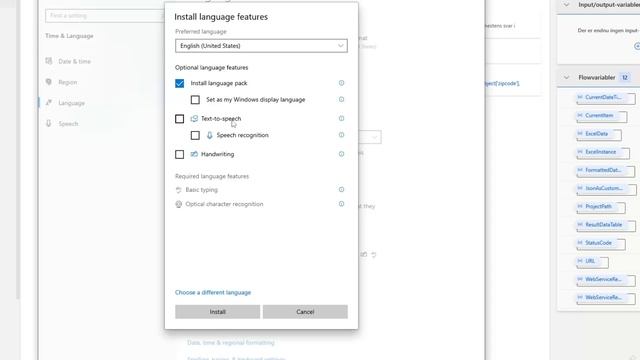Collapse the Flowvariabler section chevron

pos(567,77)
